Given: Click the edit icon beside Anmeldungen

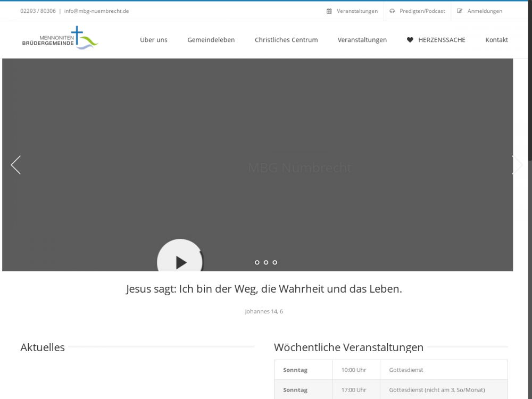Looking at the screenshot, I should [x=460, y=11].
